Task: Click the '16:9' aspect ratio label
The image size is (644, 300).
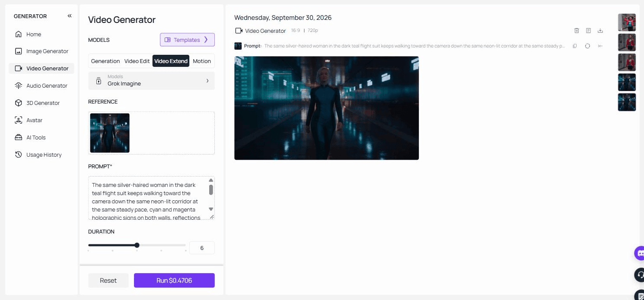Action: point(296,31)
